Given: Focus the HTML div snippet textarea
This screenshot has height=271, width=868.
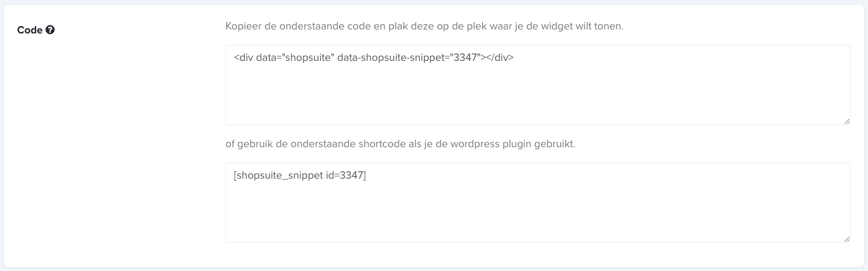Looking at the screenshot, I should [538, 85].
